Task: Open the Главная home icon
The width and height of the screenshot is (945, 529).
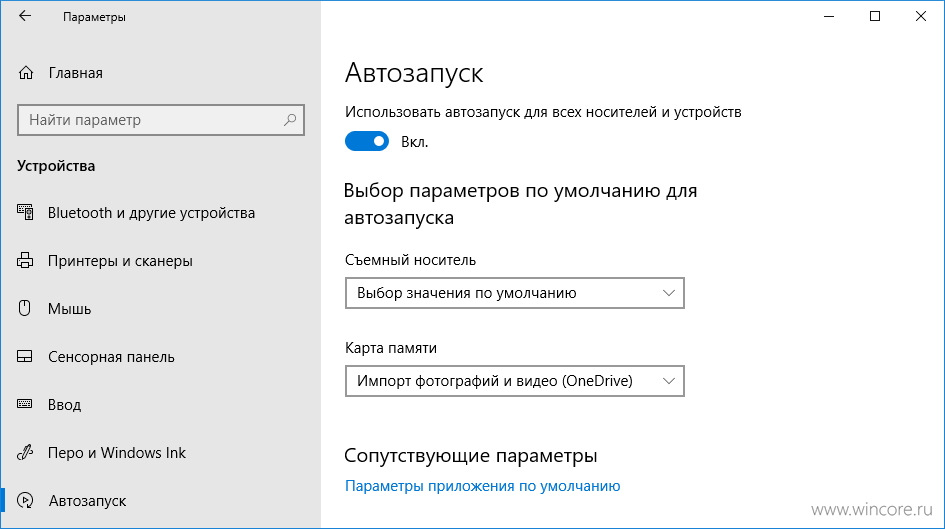Action: (25, 73)
